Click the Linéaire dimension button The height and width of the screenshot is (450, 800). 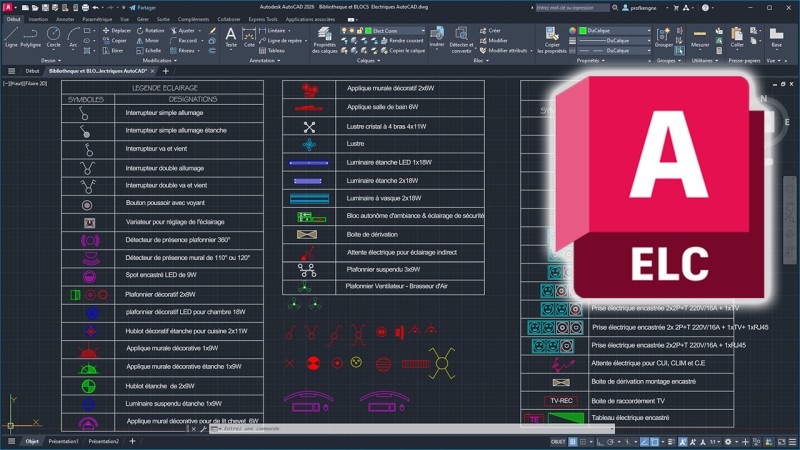click(x=272, y=31)
